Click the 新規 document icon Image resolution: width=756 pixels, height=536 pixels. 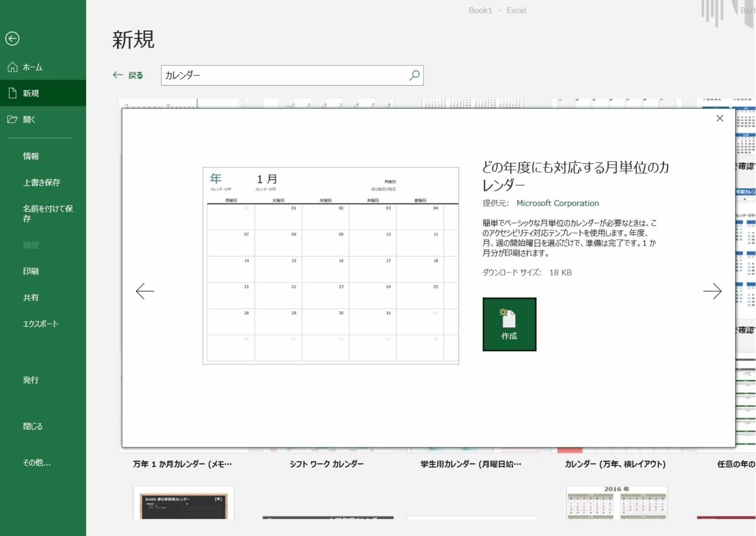pos(13,93)
